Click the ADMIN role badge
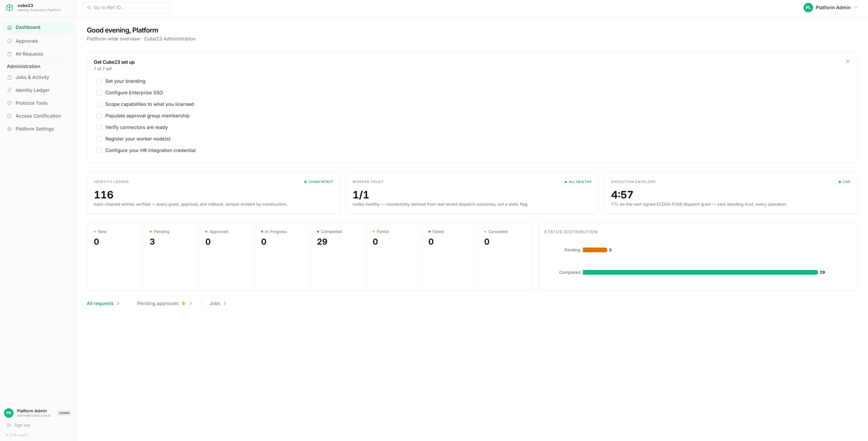This screenshot has width=868, height=441. click(64, 413)
